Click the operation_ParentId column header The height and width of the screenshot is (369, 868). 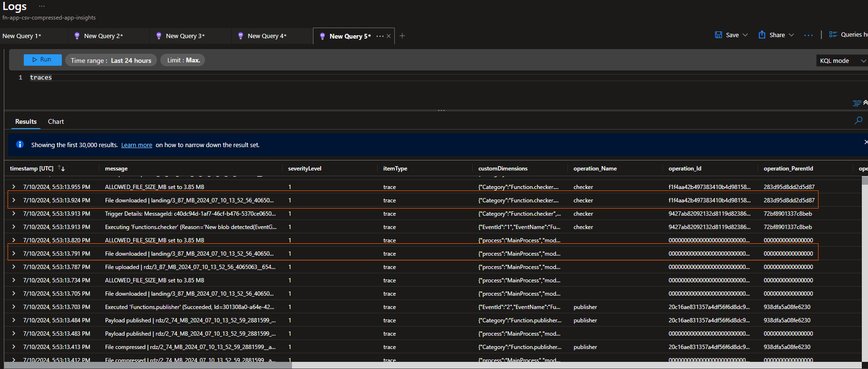(x=788, y=169)
